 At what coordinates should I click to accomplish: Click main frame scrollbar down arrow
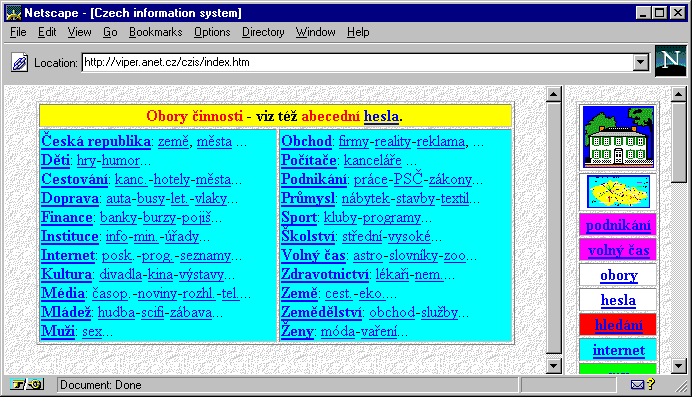553,365
